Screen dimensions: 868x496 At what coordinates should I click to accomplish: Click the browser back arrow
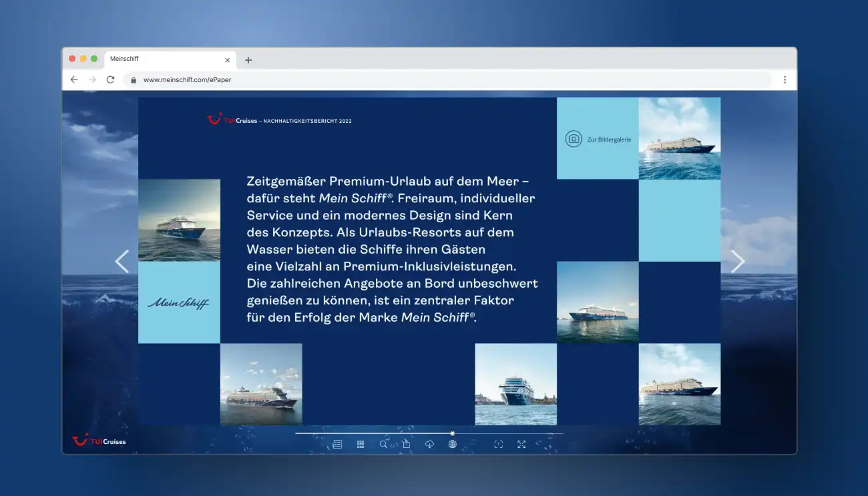[x=74, y=79]
